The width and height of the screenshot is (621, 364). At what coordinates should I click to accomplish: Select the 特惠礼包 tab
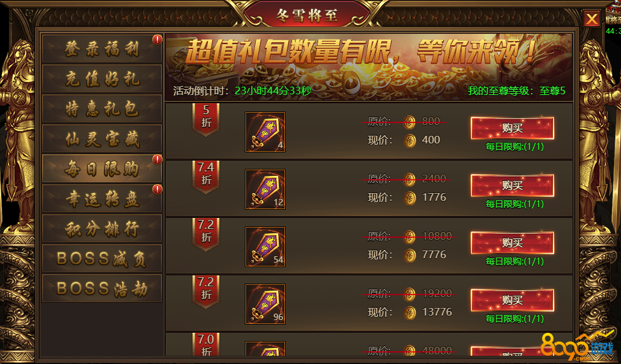(x=102, y=108)
